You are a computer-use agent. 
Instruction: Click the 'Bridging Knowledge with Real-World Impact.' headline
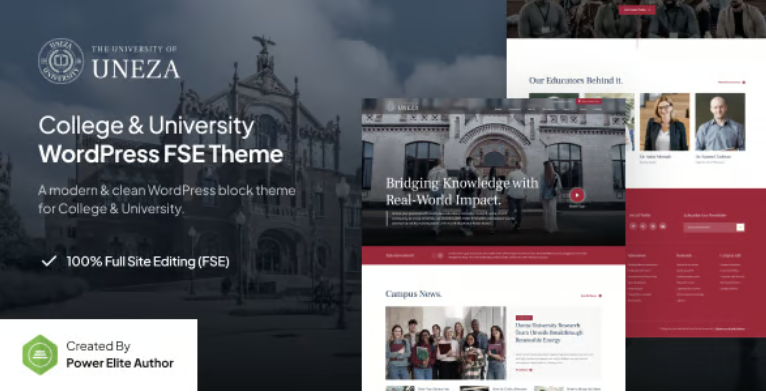click(462, 191)
